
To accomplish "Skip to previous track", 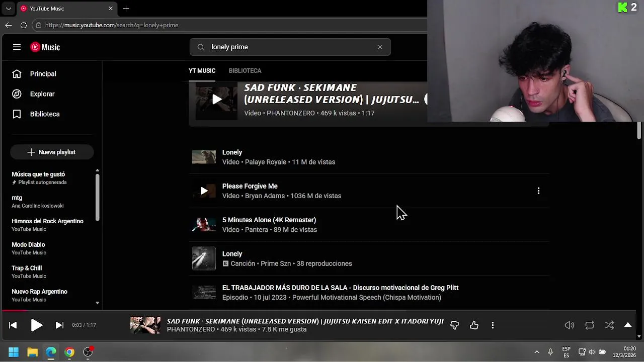I will [13, 325].
